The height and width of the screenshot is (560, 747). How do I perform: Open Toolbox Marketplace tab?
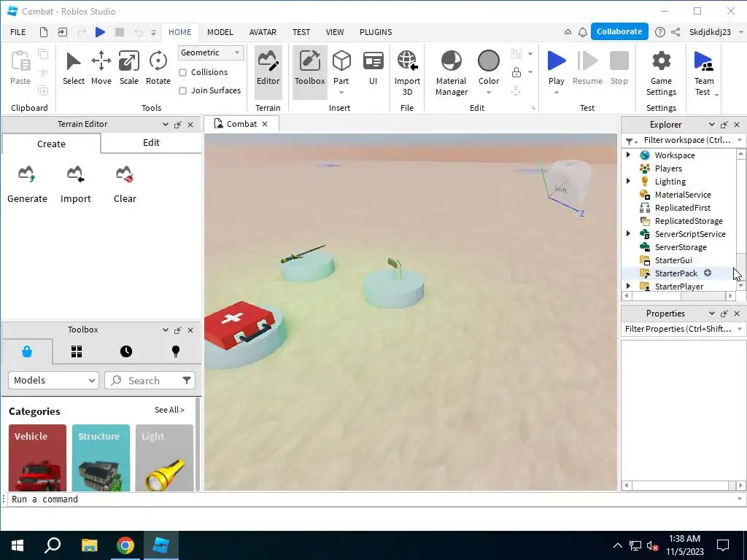pyautogui.click(x=27, y=351)
